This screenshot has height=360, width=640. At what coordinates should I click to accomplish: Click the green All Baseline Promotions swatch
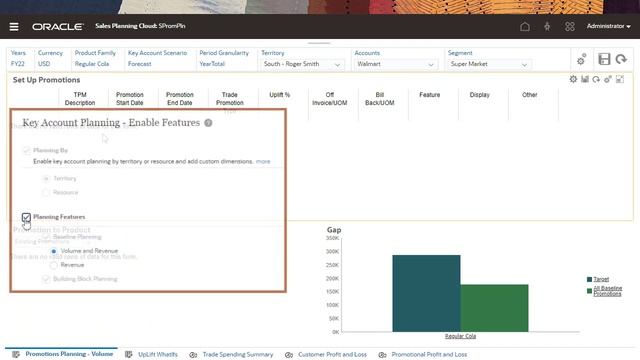point(589,291)
